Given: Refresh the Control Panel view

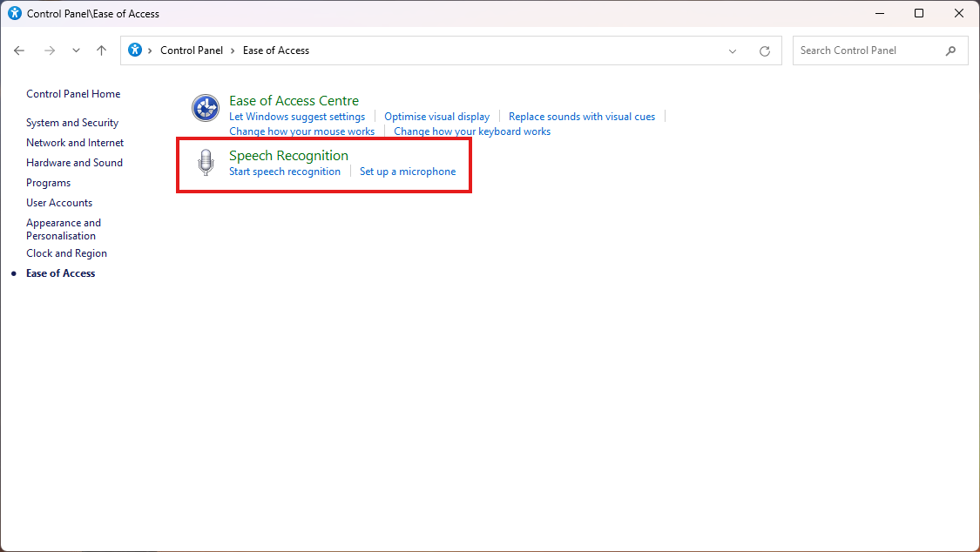Looking at the screenshot, I should click(x=765, y=50).
